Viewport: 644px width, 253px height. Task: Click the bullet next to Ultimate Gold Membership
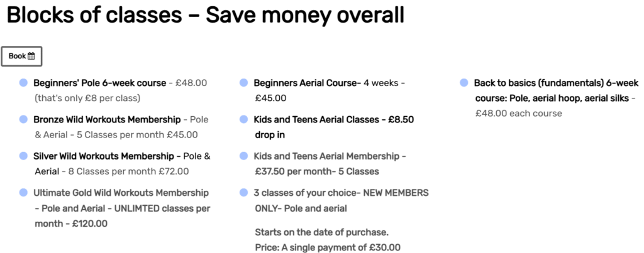point(23,192)
